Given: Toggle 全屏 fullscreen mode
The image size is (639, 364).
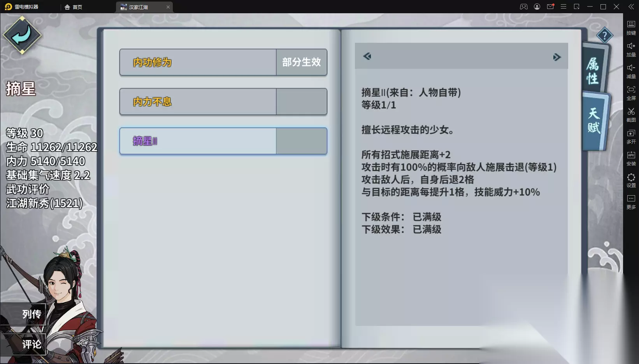Looking at the screenshot, I should click(x=631, y=93).
